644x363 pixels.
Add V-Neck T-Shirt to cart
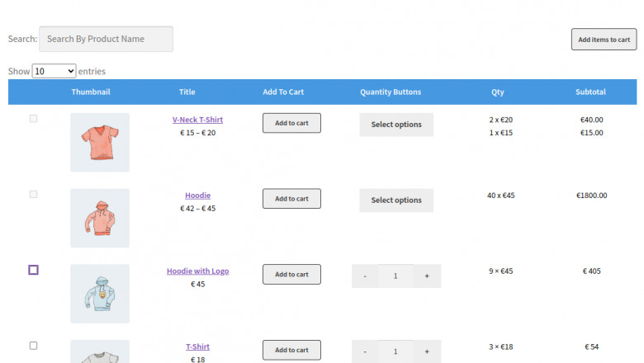[x=291, y=123]
